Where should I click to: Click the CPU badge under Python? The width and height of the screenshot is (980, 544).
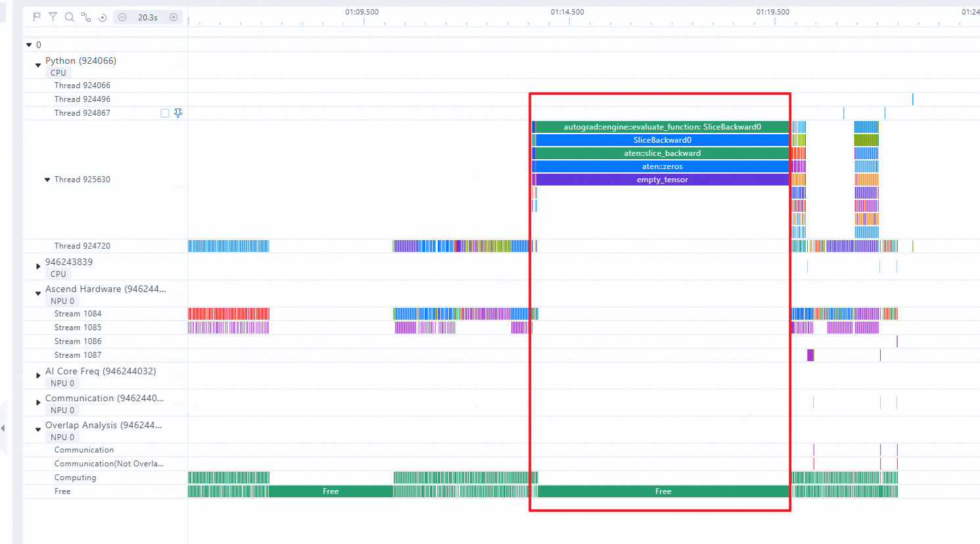(x=58, y=73)
